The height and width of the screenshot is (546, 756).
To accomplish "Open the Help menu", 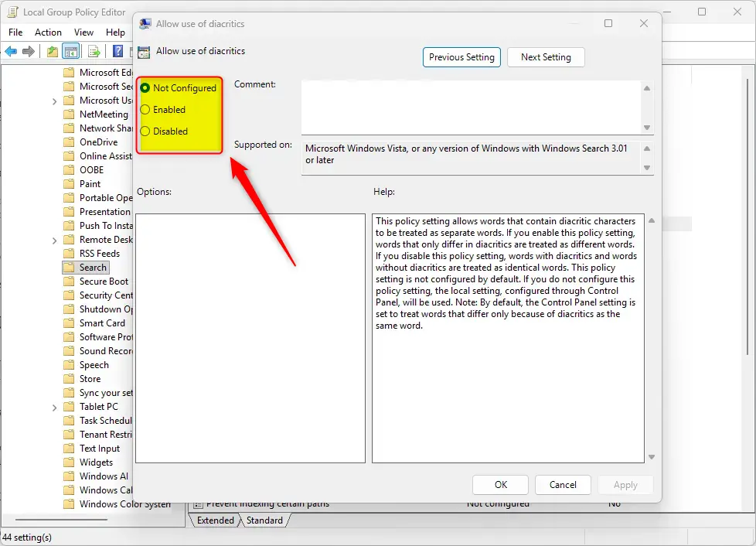I will click(115, 32).
